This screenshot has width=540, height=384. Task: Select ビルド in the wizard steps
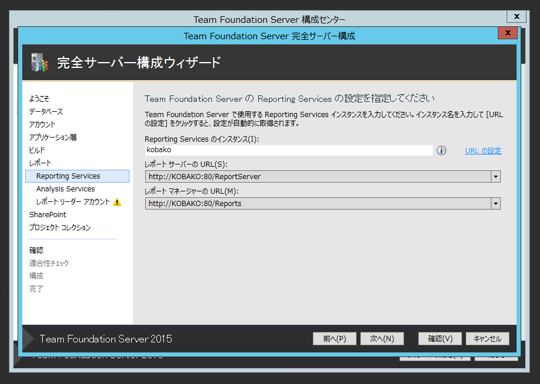[x=37, y=150]
